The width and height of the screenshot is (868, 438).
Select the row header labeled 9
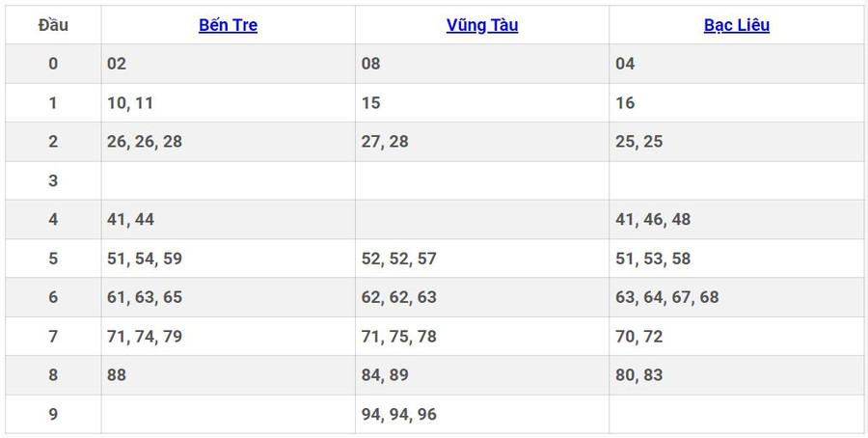click(53, 414)
